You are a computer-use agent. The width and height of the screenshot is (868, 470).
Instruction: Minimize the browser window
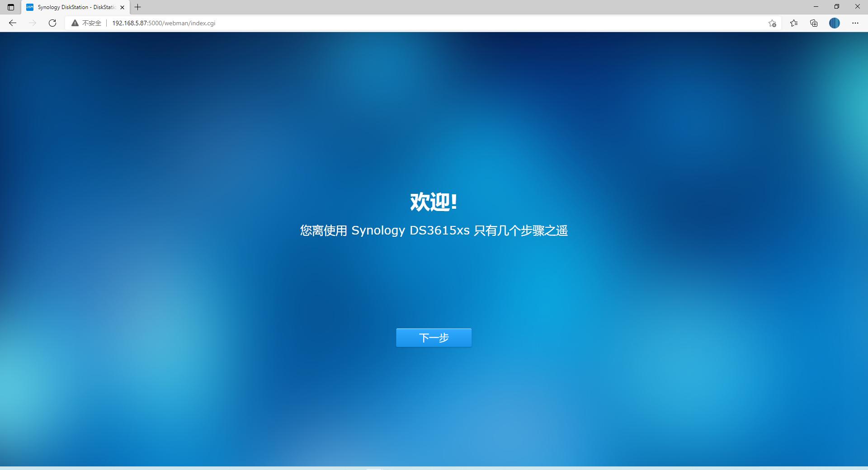pos(815,6)
